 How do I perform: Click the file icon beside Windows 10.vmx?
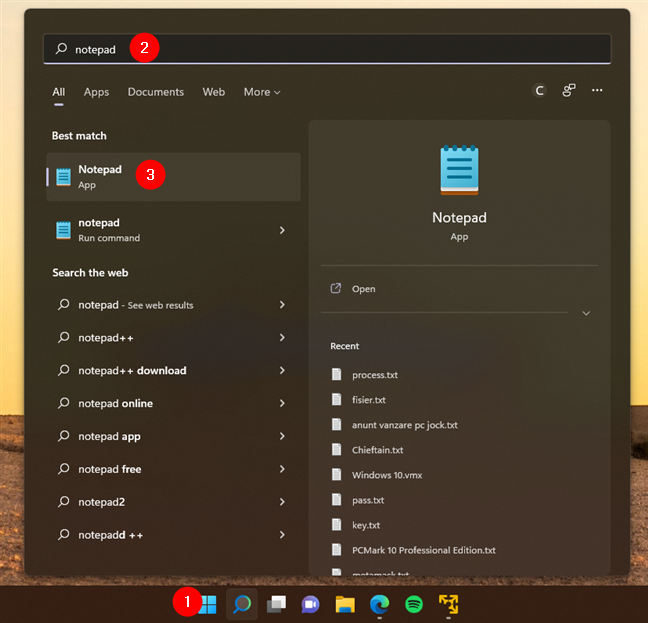337,475
